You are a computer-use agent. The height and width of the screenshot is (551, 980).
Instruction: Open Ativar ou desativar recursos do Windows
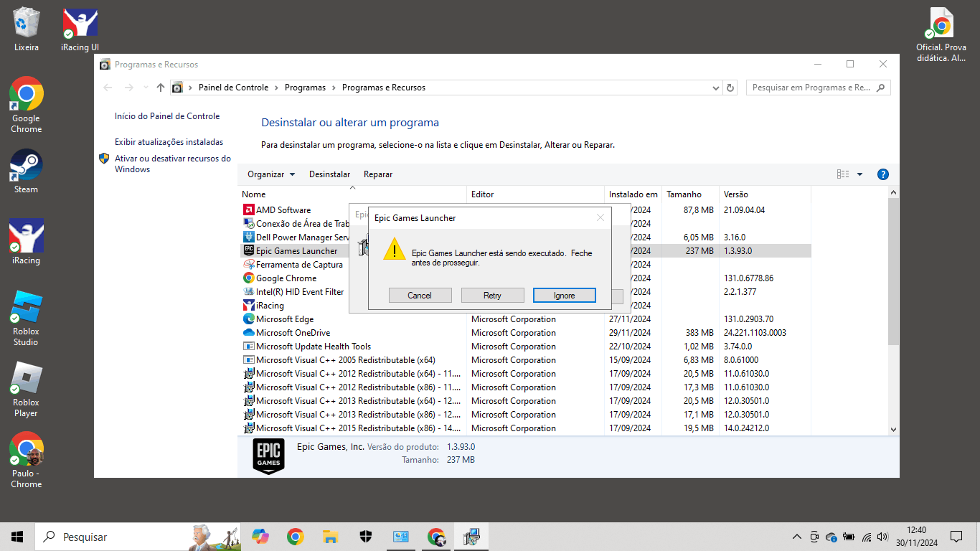click(173, 164)
